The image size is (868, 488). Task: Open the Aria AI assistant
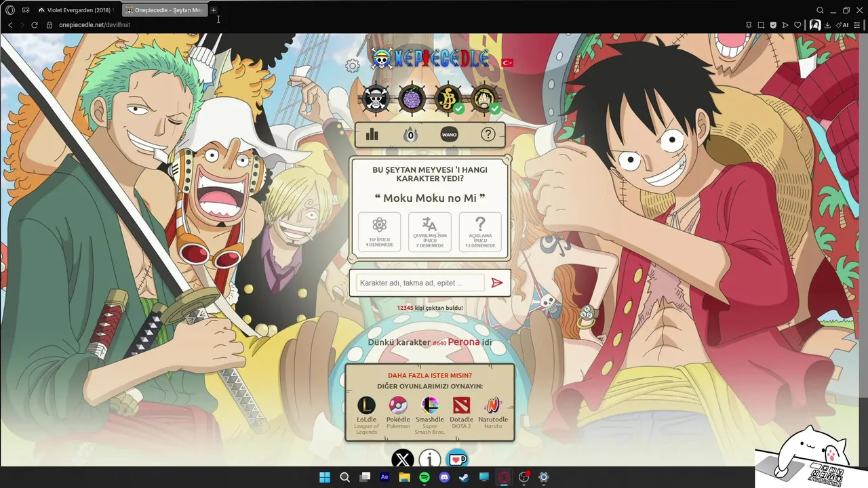(842, 25)
